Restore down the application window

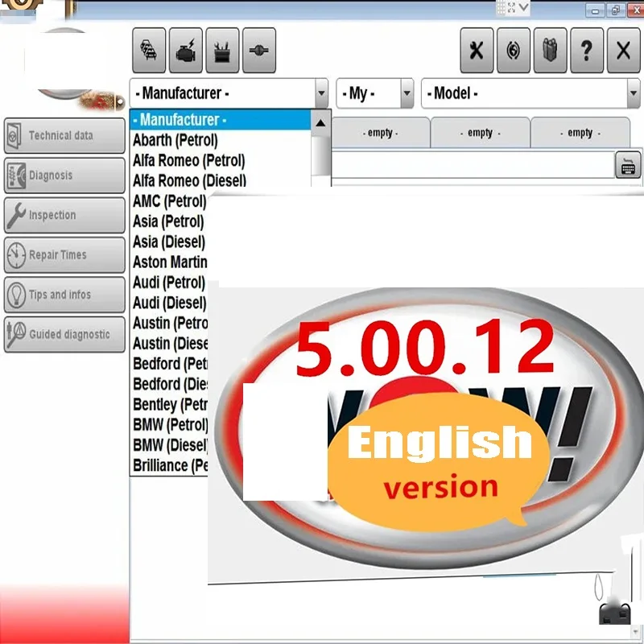tap(616, 10)
